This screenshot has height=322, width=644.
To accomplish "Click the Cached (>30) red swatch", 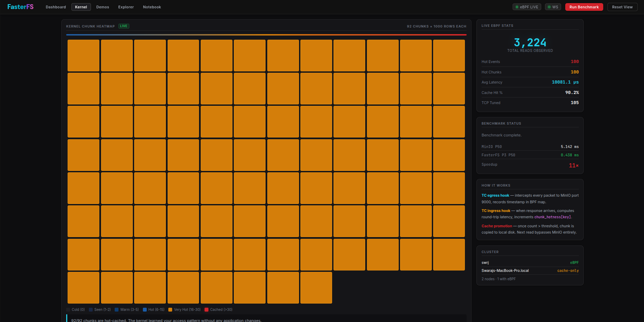I will click(x=207, y=309).
